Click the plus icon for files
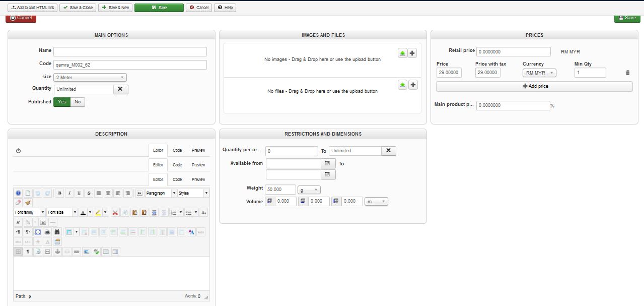644x306 pixels. pos(413,85)
